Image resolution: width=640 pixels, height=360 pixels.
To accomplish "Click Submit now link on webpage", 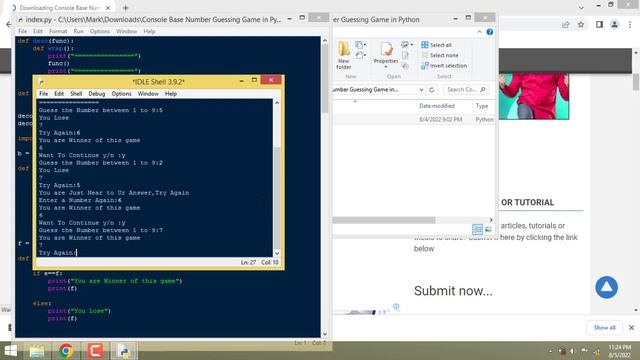I will click(453, 291).
